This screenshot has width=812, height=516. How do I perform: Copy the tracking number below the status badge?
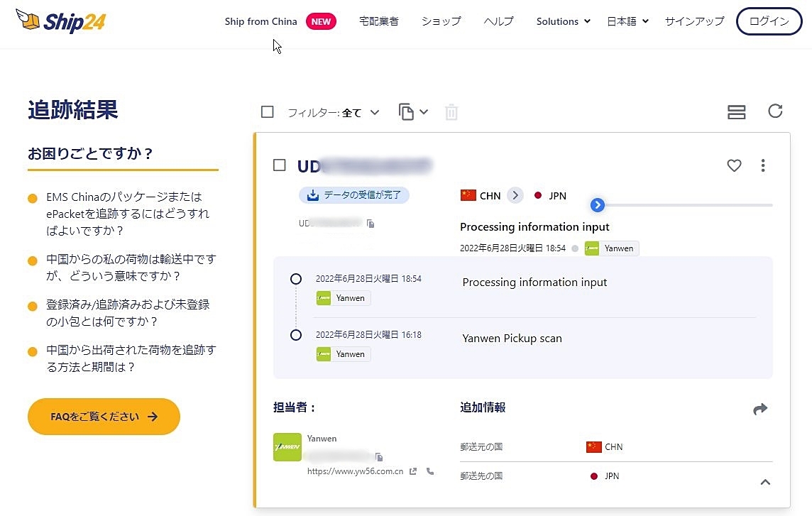(x=371, y=224)
